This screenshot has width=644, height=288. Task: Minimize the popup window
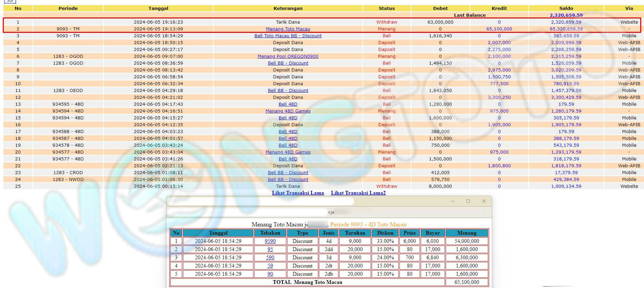point(452,201)
